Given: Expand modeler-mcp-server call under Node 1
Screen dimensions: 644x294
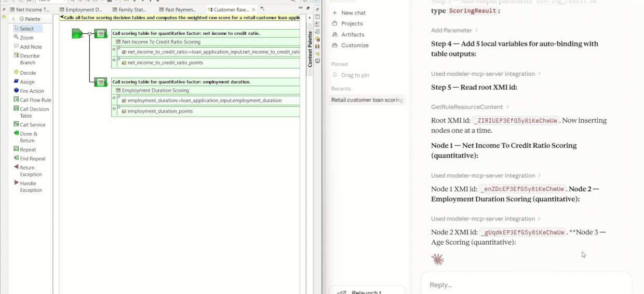Looking at the screenshot, I should (486, 175).
